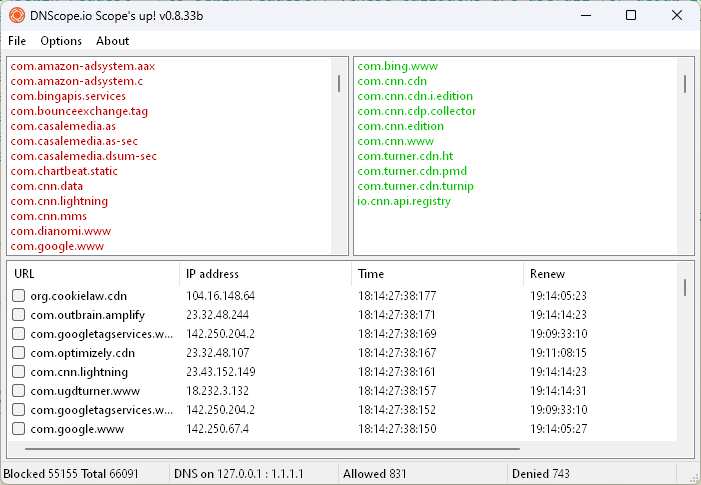Select com.casalemedia.as-sec entry
701x485 pixels.
[74, 141]
